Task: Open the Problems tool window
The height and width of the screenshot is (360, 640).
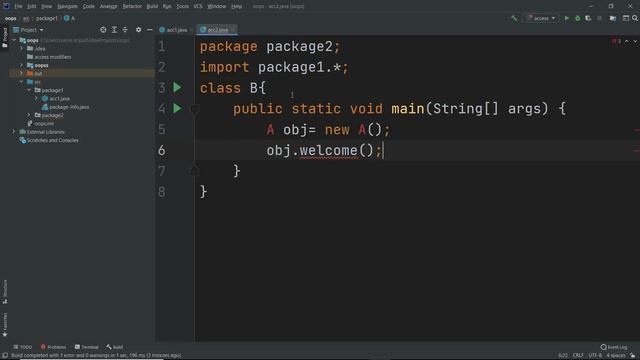Action: (x=53, y=347)
